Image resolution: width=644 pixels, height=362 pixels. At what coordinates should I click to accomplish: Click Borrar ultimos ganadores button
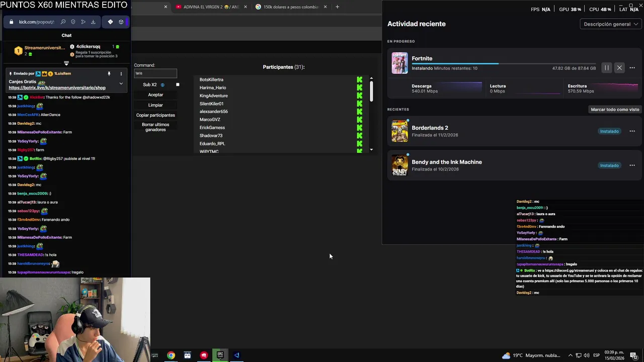pyautogui.click(x=155, y=127)
